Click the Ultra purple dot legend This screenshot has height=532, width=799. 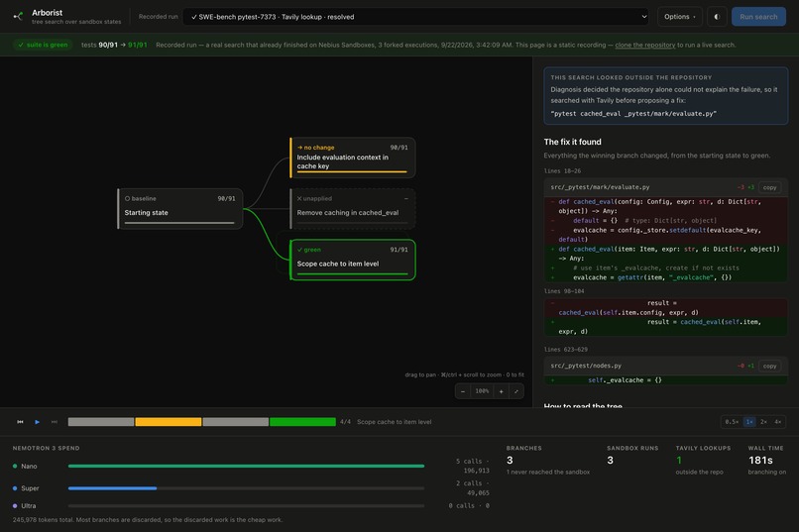[15, 505]
